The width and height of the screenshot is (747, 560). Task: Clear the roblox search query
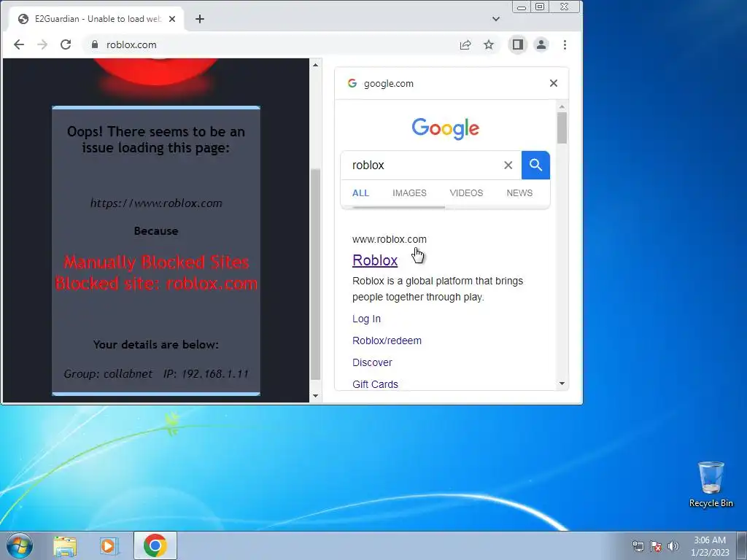click(x=508, y=166)
